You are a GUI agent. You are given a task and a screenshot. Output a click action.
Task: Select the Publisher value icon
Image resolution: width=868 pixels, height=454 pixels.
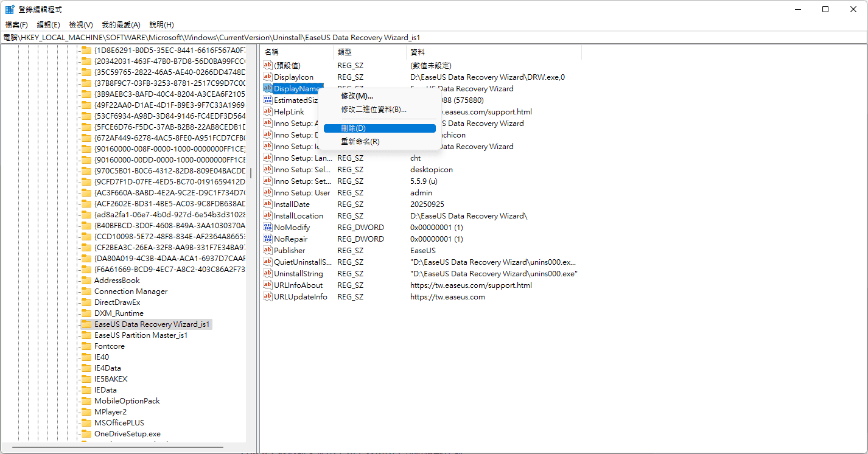[267, 250]
